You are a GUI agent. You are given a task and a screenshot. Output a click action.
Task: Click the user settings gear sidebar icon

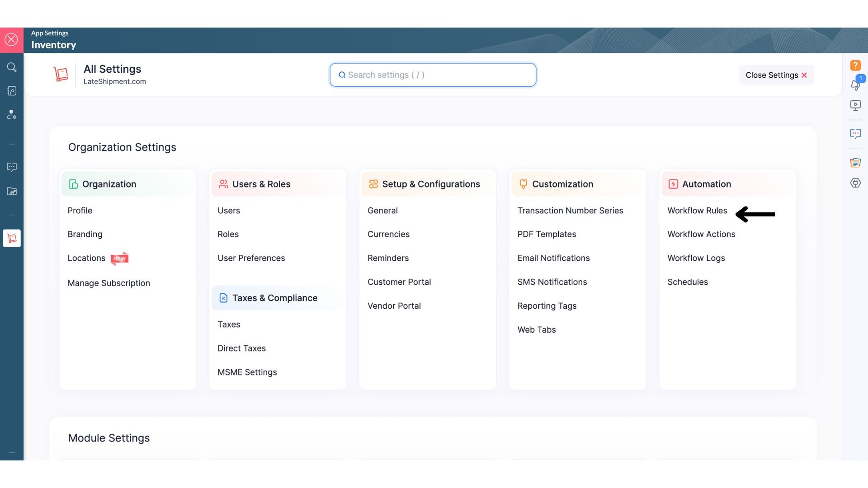click(x=12, y=115)
